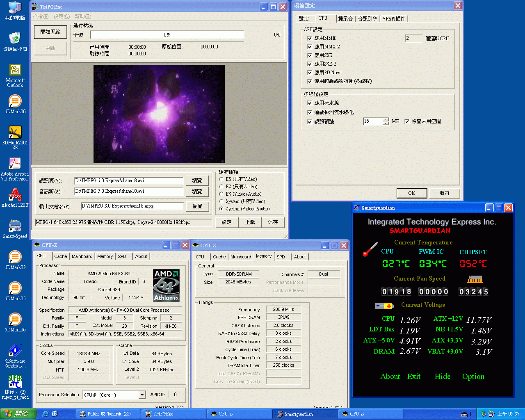
Task: Toggle the 檢查未用空間 check unused space checkbox
Action: click(x=407, y=121)
